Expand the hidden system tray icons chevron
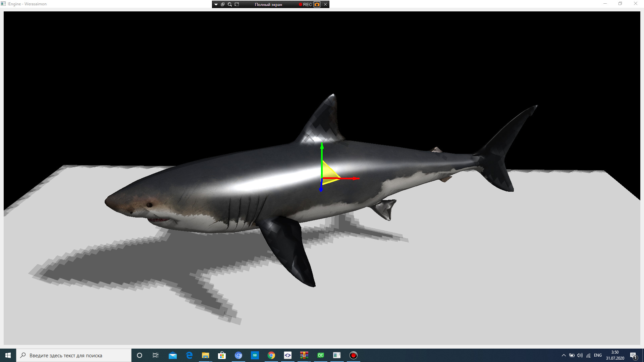The width and height of the screenshot is (644, 362). click(x=564, y=355)
